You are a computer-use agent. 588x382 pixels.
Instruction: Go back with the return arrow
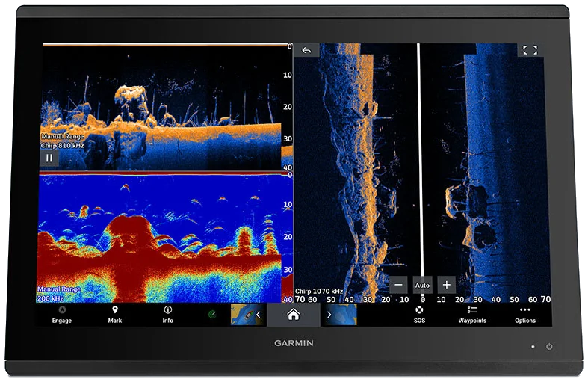pyautogui.click(x=306, y=50)
